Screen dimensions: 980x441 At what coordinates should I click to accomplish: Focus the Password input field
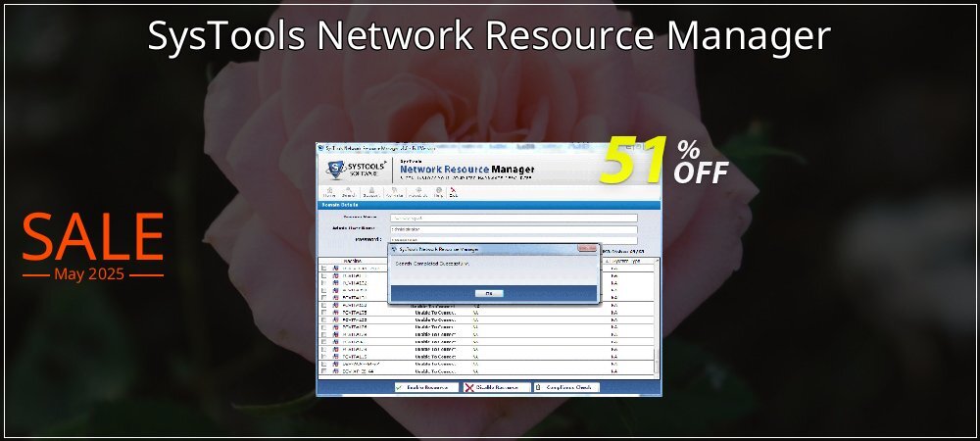[514, 240]
